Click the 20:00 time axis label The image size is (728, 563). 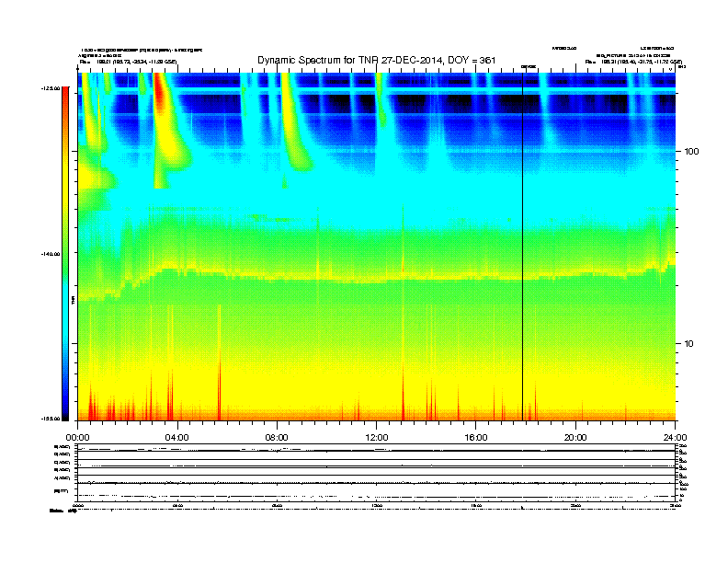pos(575,438)
